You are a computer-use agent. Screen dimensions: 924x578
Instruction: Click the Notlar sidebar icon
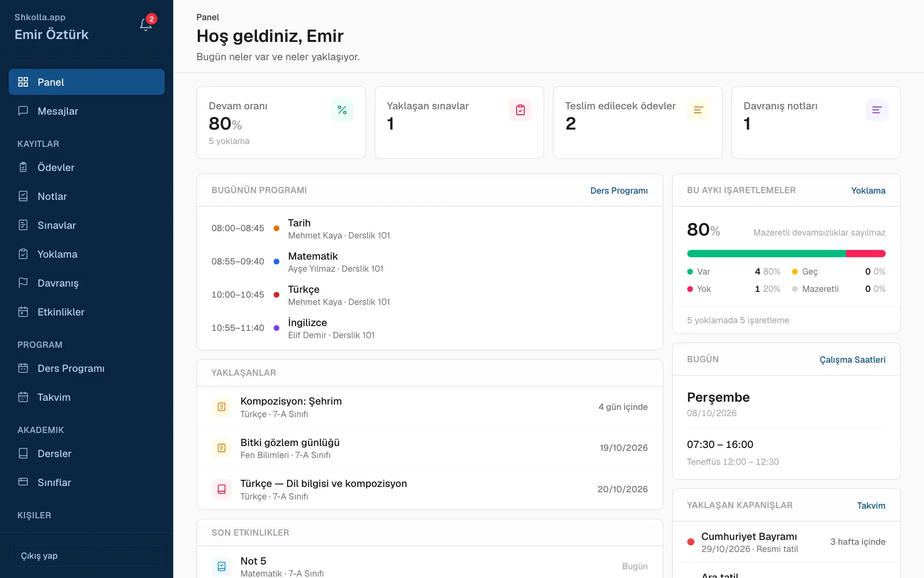coord(23,196)
